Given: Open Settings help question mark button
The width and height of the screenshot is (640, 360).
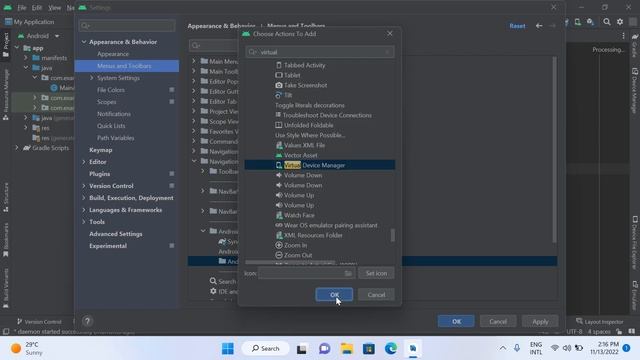Looking at the screenshot, I should [87, 321].
